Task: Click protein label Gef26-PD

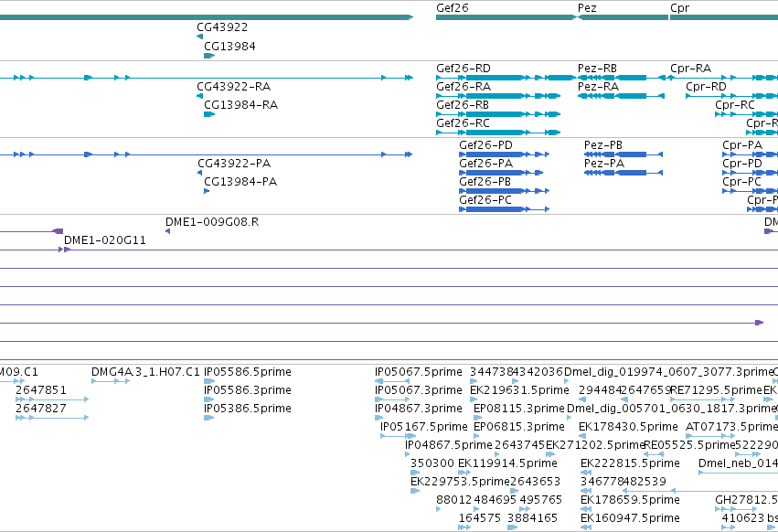Action: [485, 145]
